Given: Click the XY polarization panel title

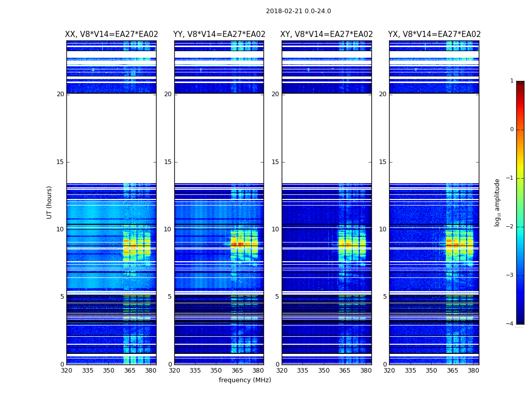Looking at the screenshot, I should point(327,34).
